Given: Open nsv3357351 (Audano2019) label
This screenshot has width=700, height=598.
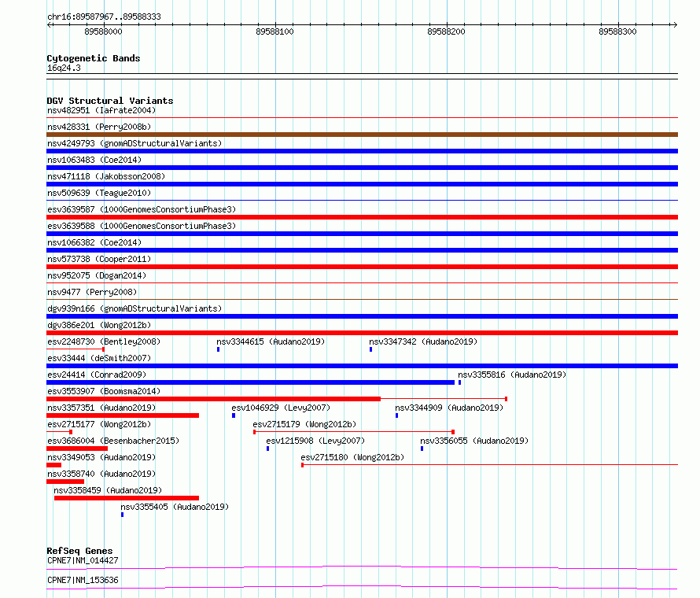Looking at the screenshot, I should [x=101, y=408].
